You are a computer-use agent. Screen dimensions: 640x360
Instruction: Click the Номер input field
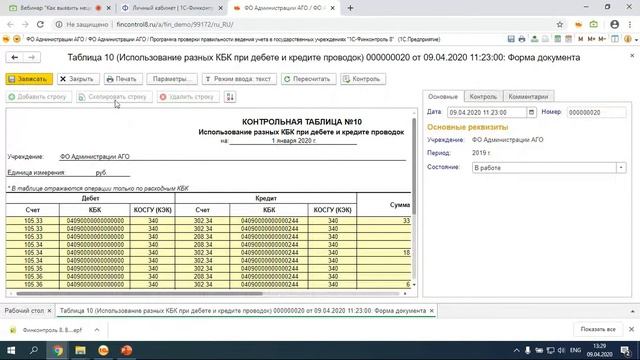(596, 112)
